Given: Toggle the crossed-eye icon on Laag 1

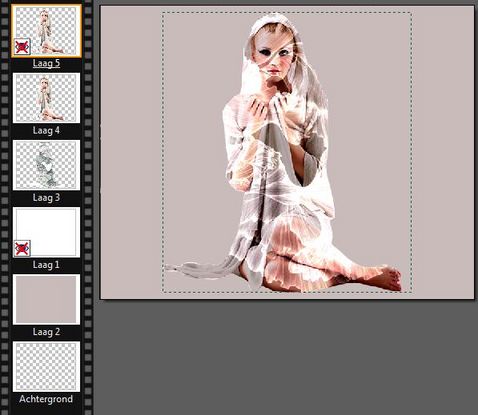Looking at the screenshot, I should 22,248.
